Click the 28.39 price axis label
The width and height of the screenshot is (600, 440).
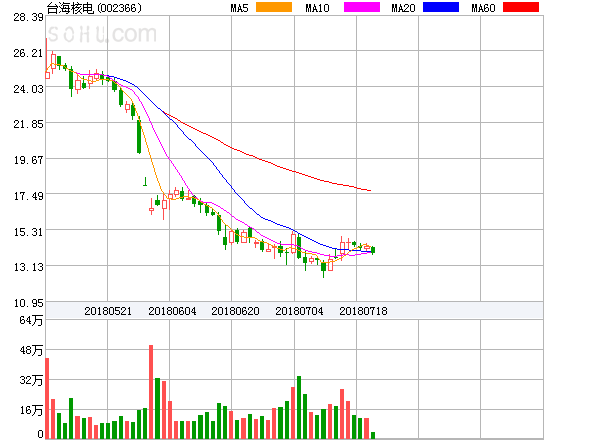(x=28, y=17)
